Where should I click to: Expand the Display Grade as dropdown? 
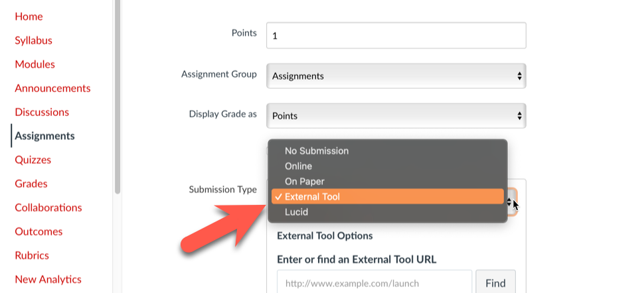pos(396,116)
